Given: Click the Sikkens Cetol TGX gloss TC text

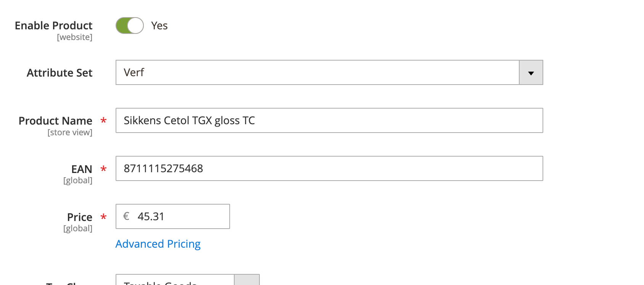Looking at the screenshot, I should click(190, 120).
